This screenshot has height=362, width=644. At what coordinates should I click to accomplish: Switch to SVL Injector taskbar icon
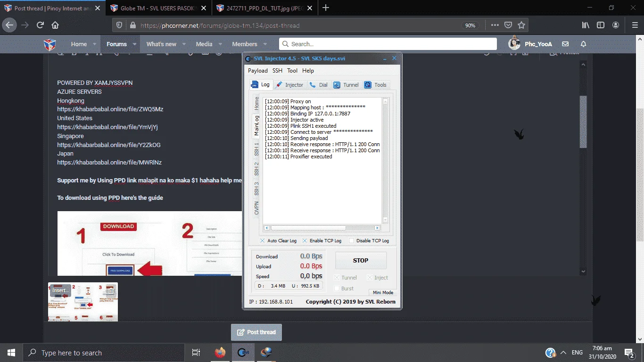click(x=243, y=353)
